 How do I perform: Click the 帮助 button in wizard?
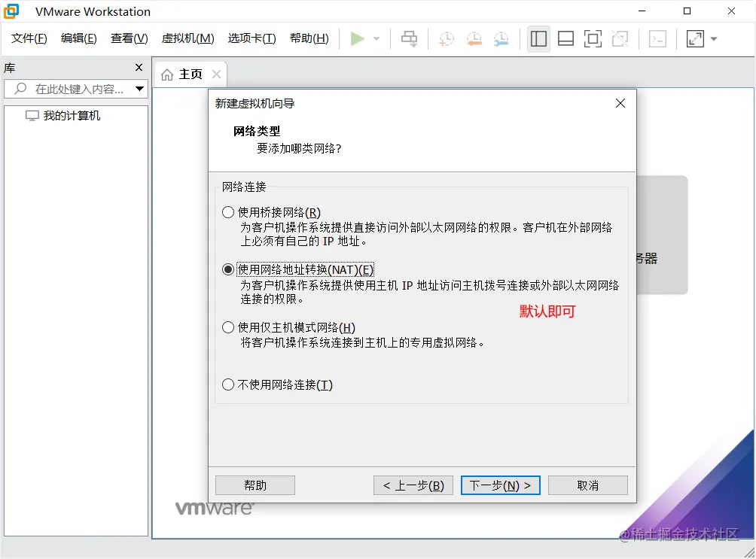(x=255, y=485)
